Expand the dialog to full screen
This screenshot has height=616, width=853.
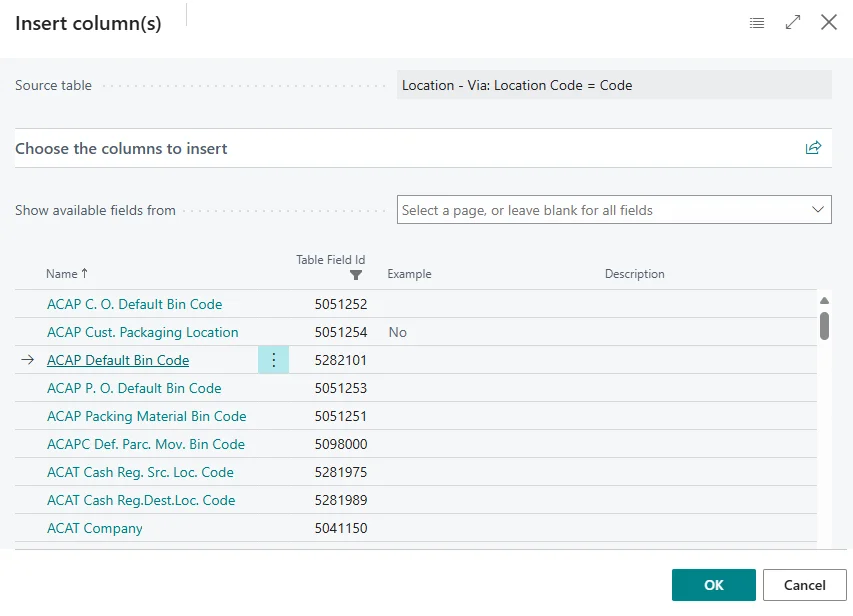click(x=793, y=22)
